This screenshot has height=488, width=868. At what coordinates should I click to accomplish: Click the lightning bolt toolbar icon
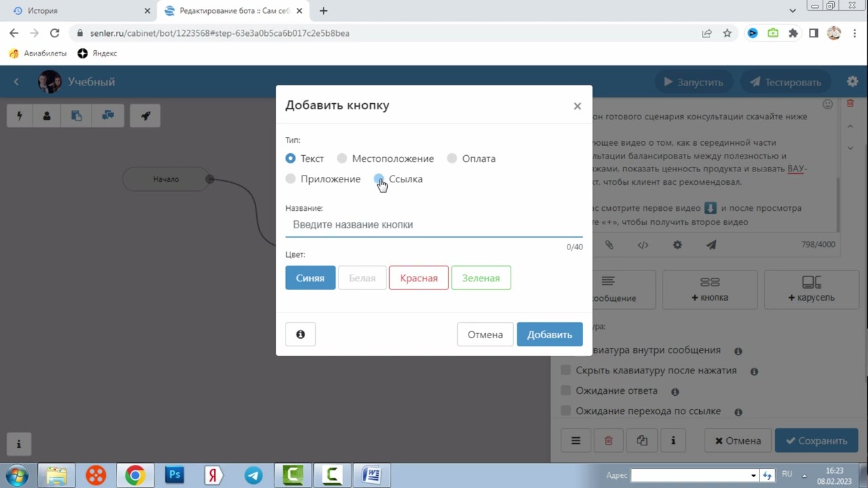(x=20, y=116)
